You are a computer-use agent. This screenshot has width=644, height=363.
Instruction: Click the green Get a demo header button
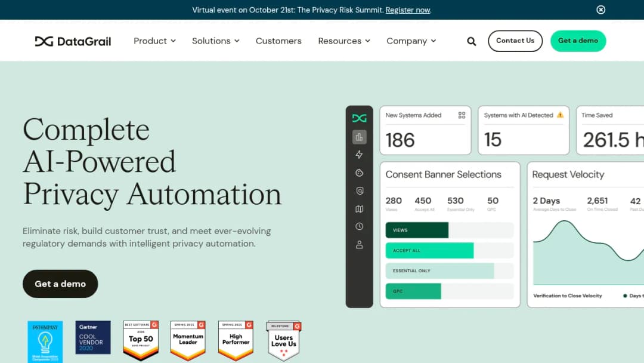(578, 41)
